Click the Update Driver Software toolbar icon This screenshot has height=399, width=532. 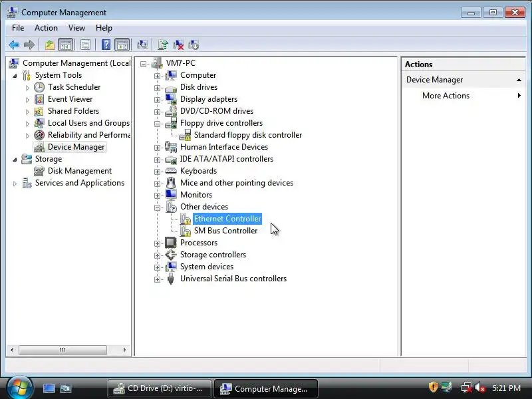coord(163,45)
